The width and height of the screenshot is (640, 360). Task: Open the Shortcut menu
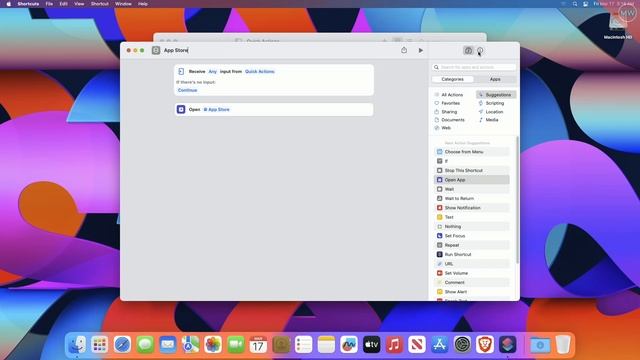tap(100, 4)
